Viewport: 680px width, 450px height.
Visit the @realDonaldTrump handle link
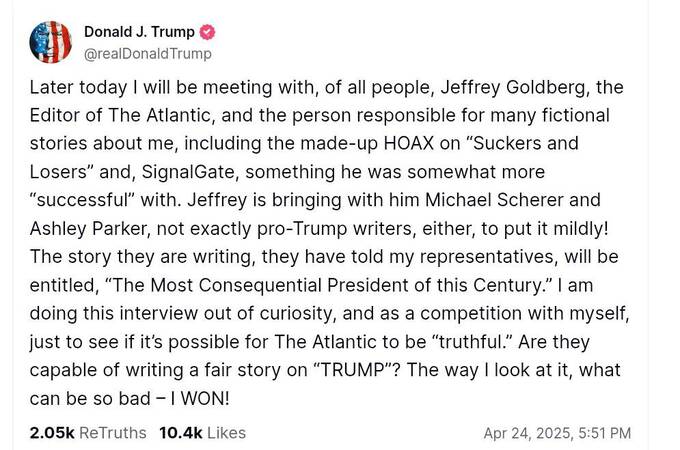(x=147, y=54)
